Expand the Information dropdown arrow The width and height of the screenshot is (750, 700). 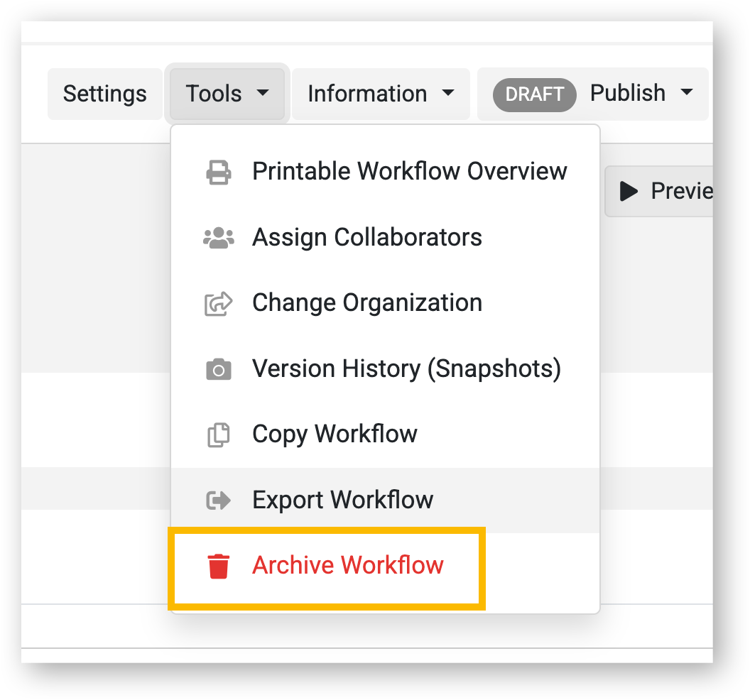(x=448, y=93)
